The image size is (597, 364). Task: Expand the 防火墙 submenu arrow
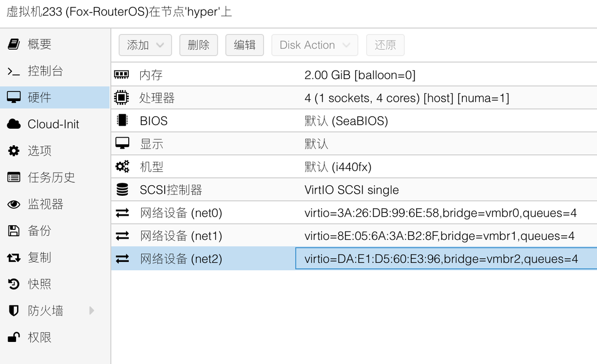pos(92,311)
